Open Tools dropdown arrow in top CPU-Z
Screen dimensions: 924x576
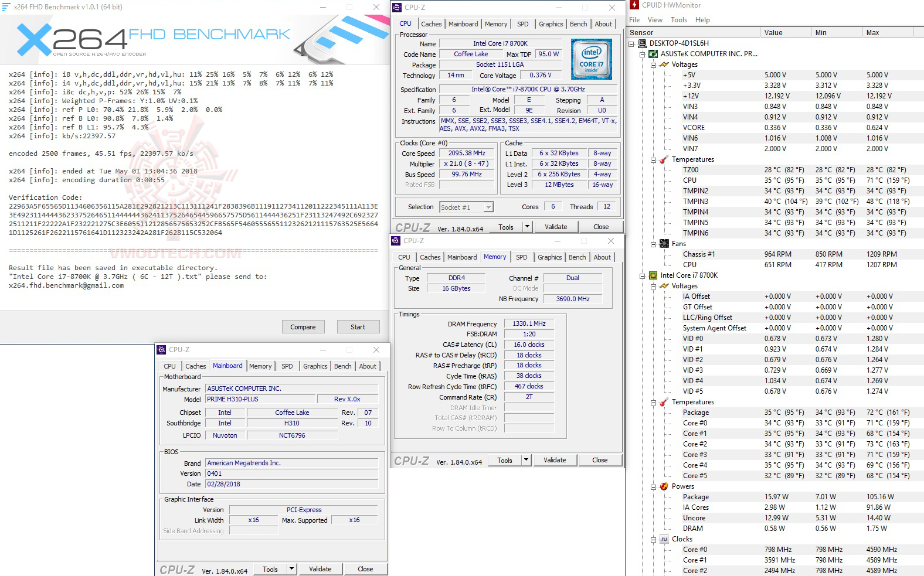527,227
